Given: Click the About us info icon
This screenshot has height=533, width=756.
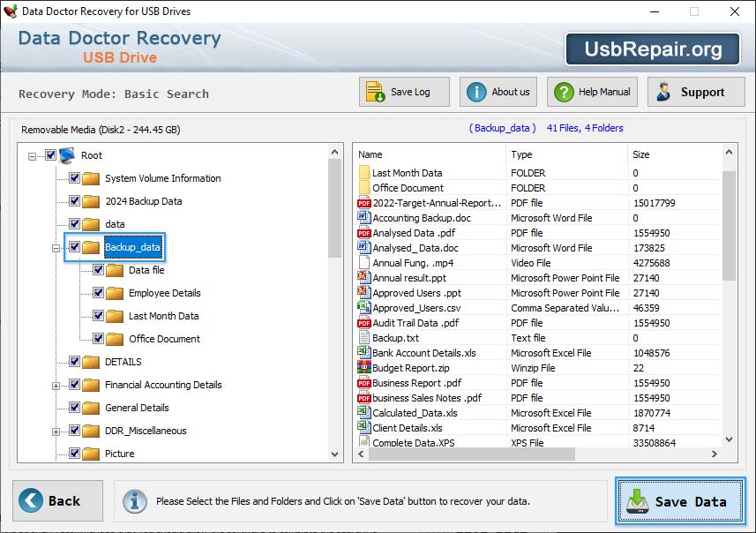Looking at the screenshot, I should [x=476, y=92].
